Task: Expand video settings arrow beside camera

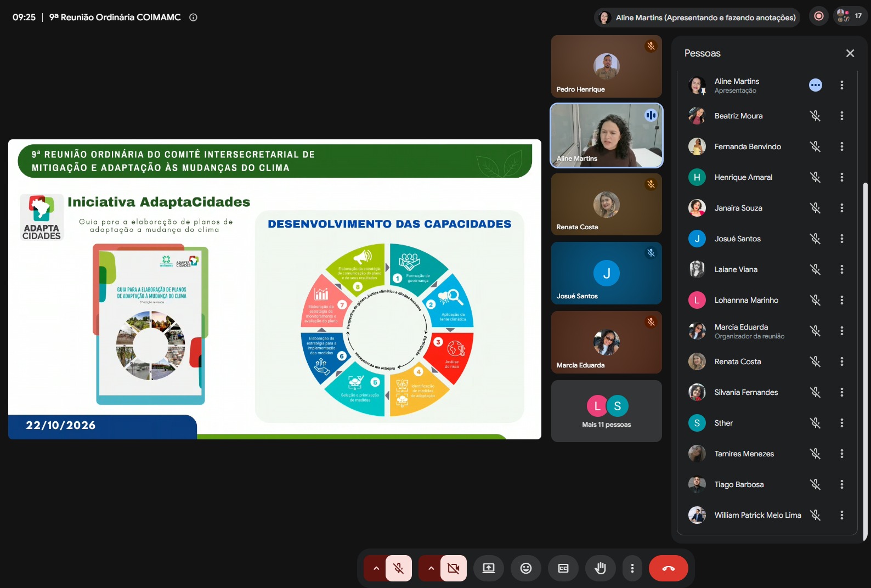Action: (431, 568)
